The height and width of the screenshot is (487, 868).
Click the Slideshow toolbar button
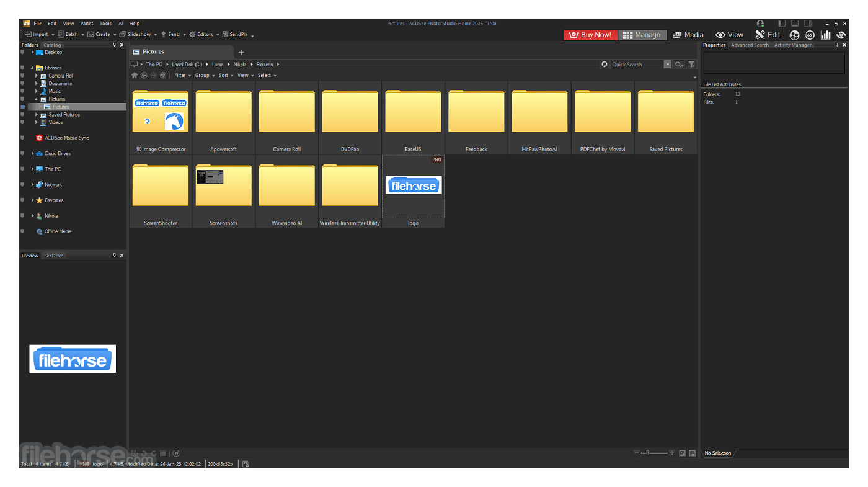135,35
